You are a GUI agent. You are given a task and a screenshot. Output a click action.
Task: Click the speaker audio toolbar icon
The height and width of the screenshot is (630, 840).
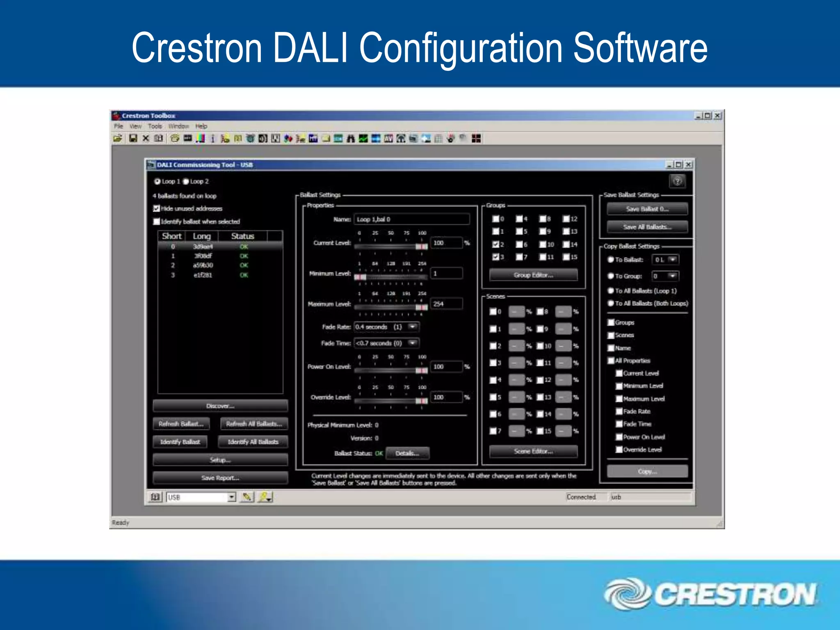click(x=263, y=139)
